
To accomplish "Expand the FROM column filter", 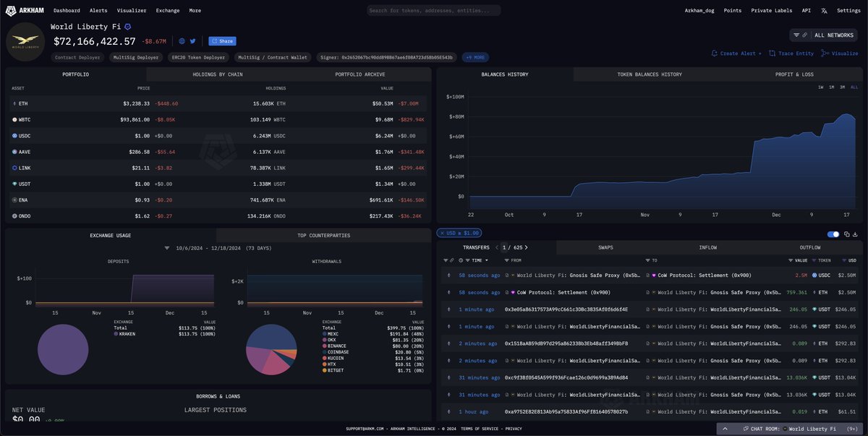I will click(506, 259).
